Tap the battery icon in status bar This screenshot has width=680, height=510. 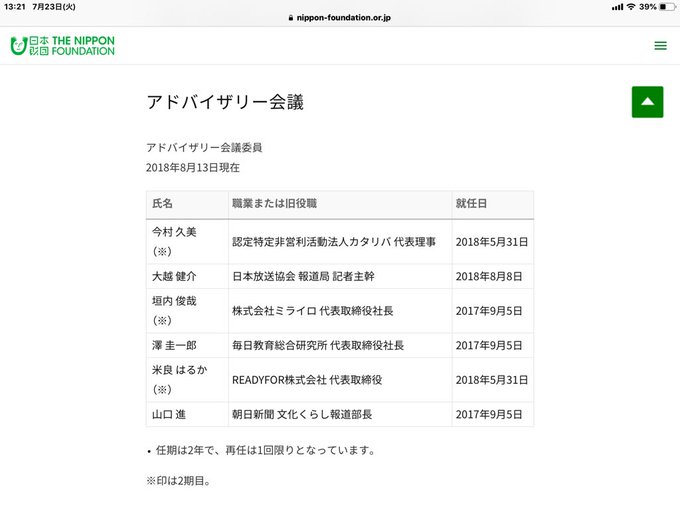[x=667, y=7]
